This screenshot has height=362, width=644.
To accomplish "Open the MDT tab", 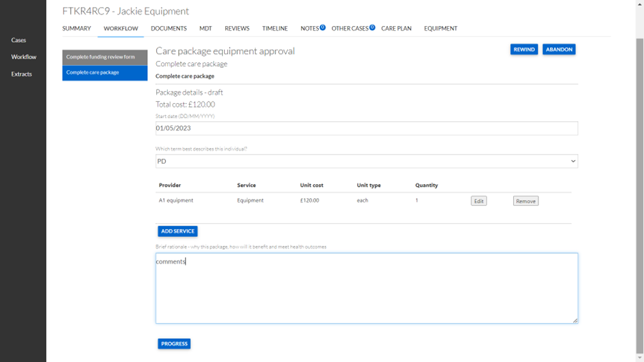I will point(206,29).
